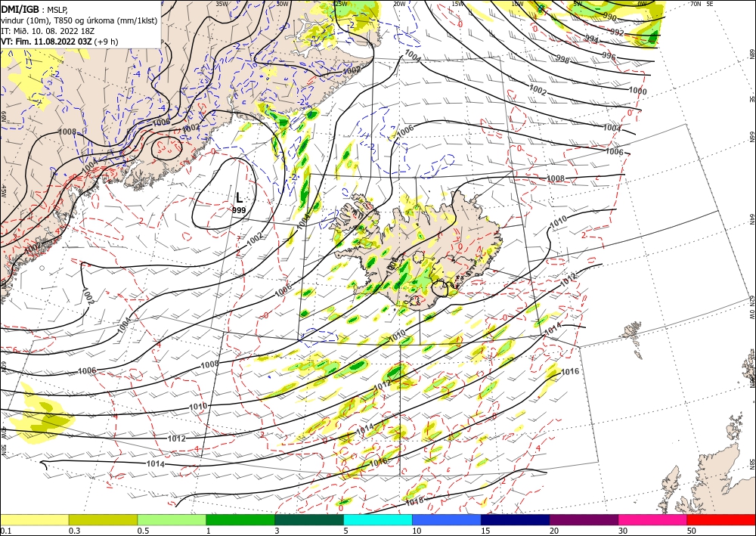
Task: Click the '998' isobar label
Action: tap(562, 60)
